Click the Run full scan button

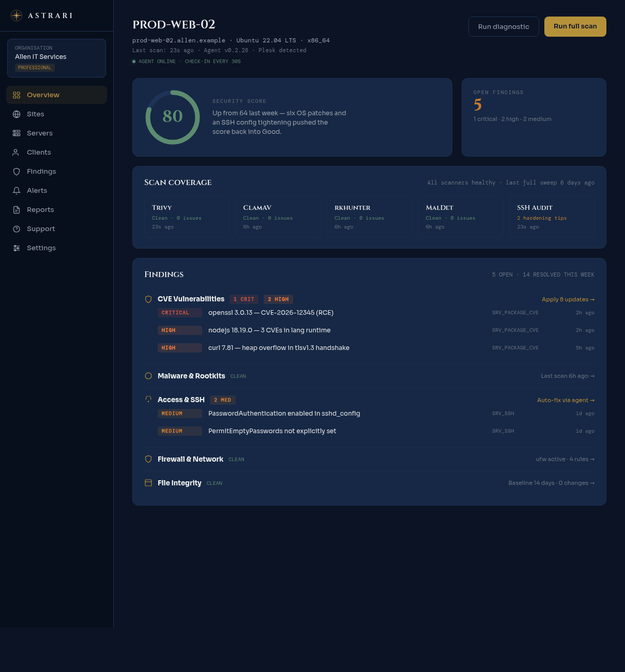click(575, 26)
